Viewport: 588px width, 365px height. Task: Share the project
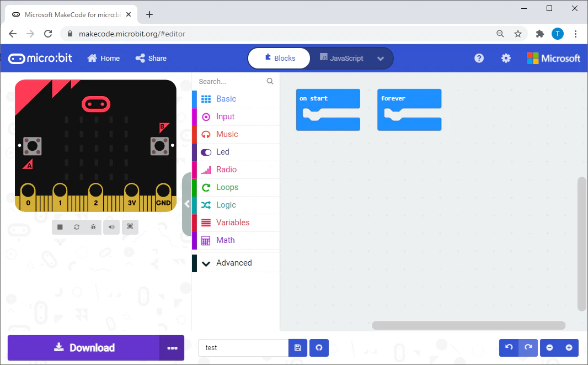pyautogui.click(x=151, y=58)
